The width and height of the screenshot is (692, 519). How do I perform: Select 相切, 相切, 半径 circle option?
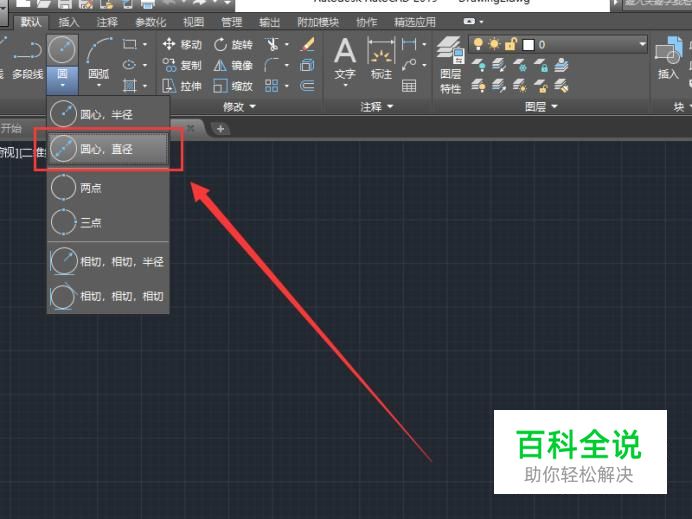(108, 261)
